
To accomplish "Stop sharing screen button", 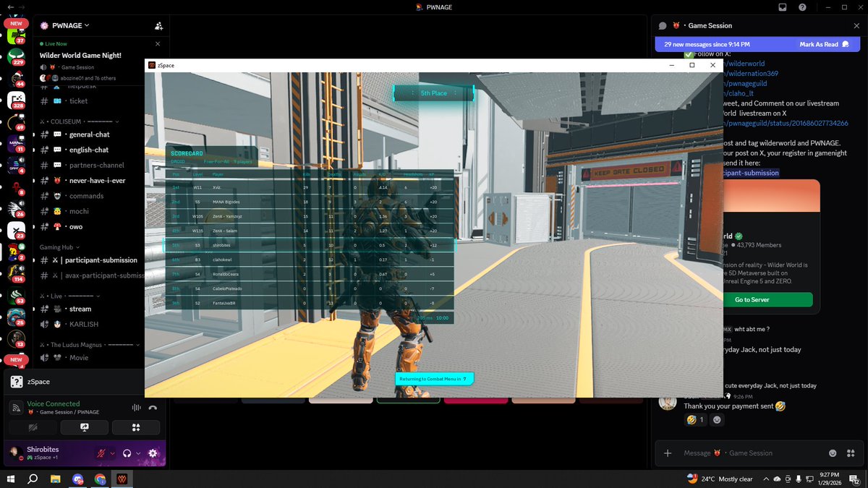I will tap(85, 427).
